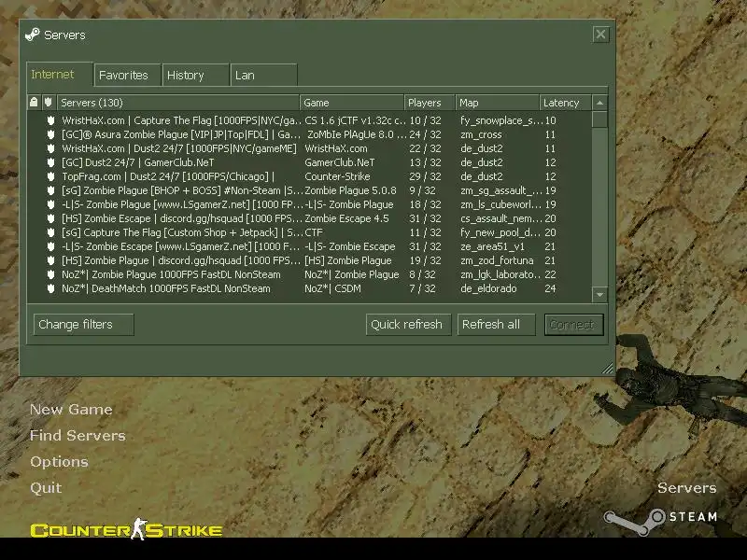Sort by the Map column header
The height and width of the screenshot is (560, 747).
point(498,103)
